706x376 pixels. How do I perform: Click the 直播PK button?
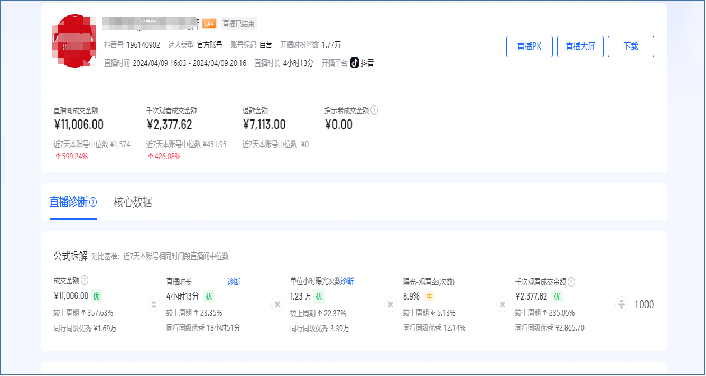[x=530, y=46]
